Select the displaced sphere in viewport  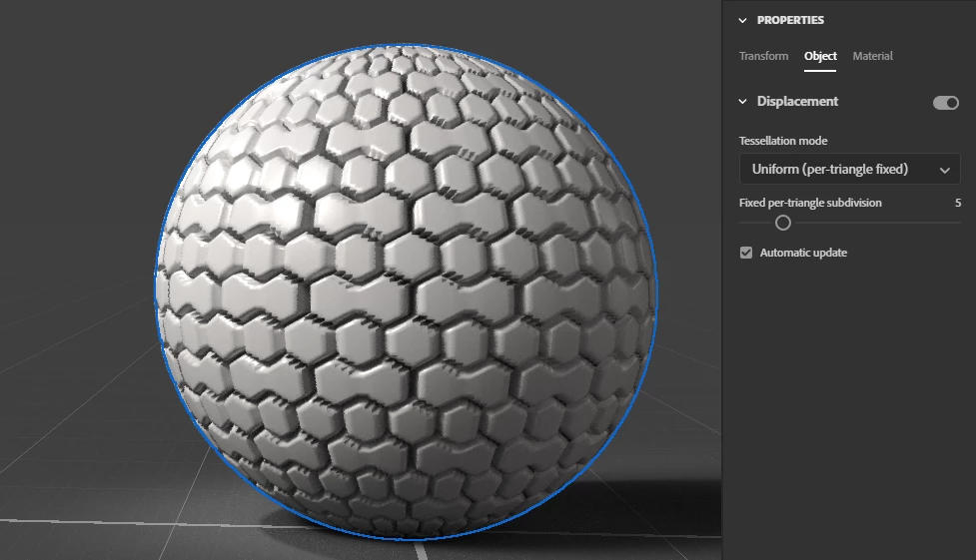(x=406, y=291)
